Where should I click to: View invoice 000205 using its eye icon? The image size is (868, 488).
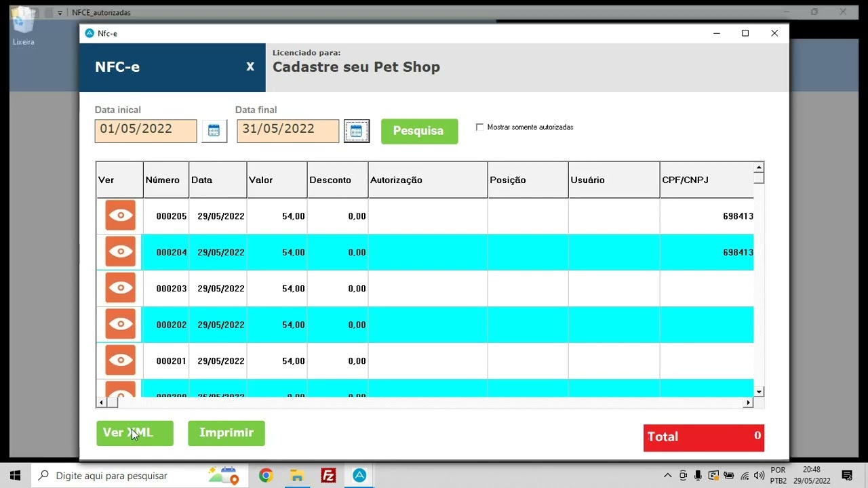[120, 216]
